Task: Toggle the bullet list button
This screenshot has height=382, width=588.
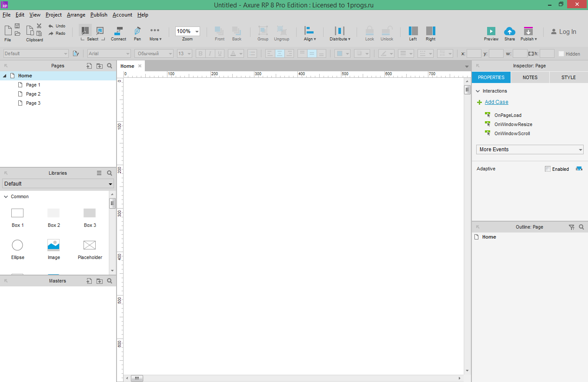Action: click(x=252, y=54)
